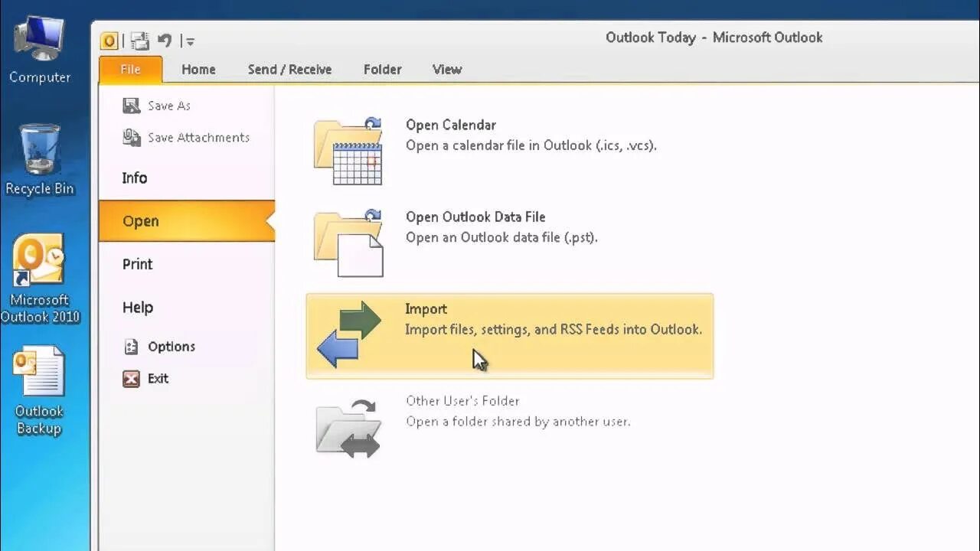Image resolution: width=980 pixels, height=551 pixels.
Task: Select the Outlook Backup file on desktop
Action: (x=39, y=391)
